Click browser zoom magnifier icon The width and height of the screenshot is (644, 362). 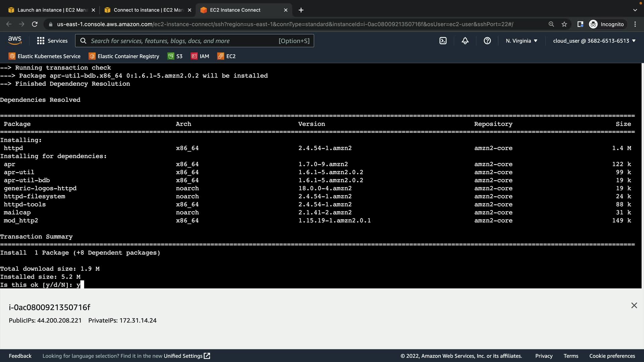click(551, 24)
